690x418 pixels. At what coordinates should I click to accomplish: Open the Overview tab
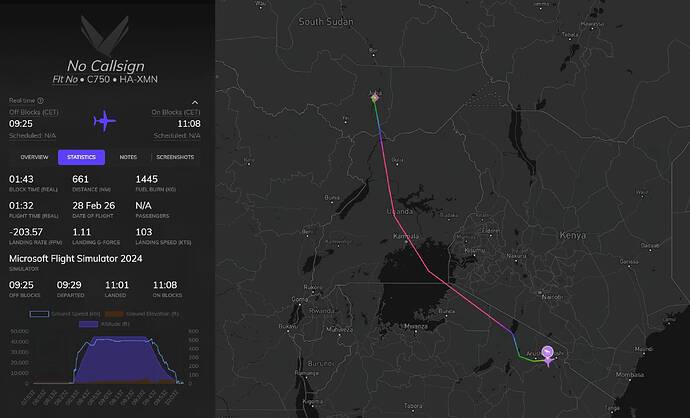tap(34, 157)
